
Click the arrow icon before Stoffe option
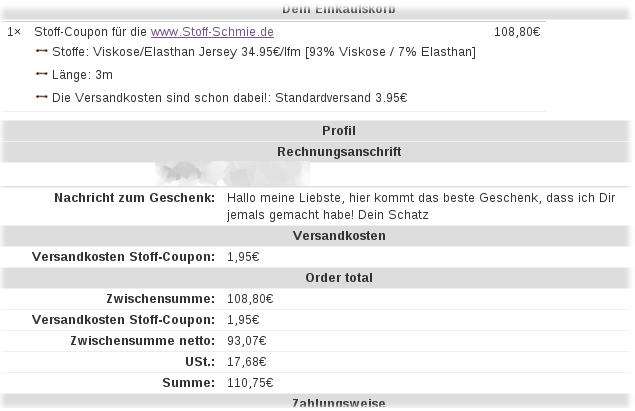(x=42, y=51)
